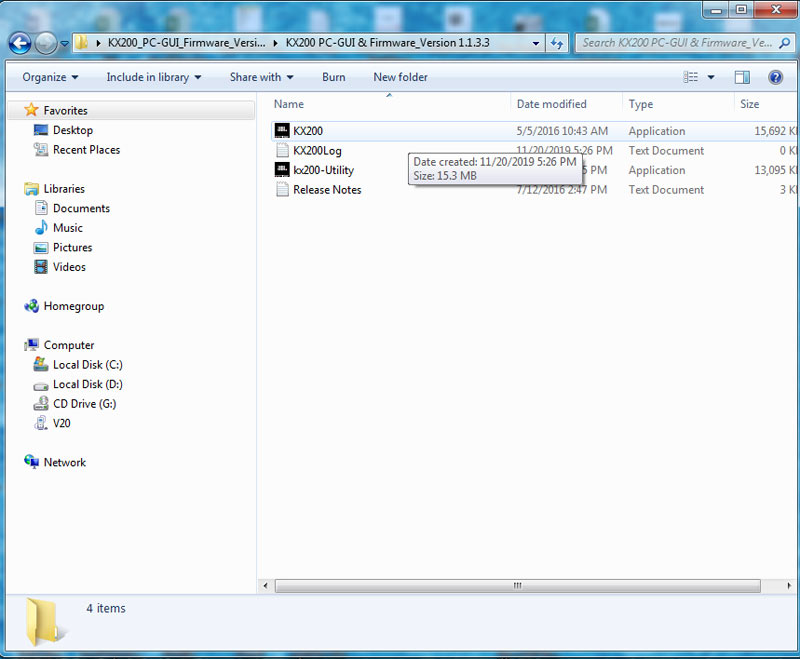Expand the Include in library dropdown
Viewport: 800px width, 659px height.
click(154, 77)
